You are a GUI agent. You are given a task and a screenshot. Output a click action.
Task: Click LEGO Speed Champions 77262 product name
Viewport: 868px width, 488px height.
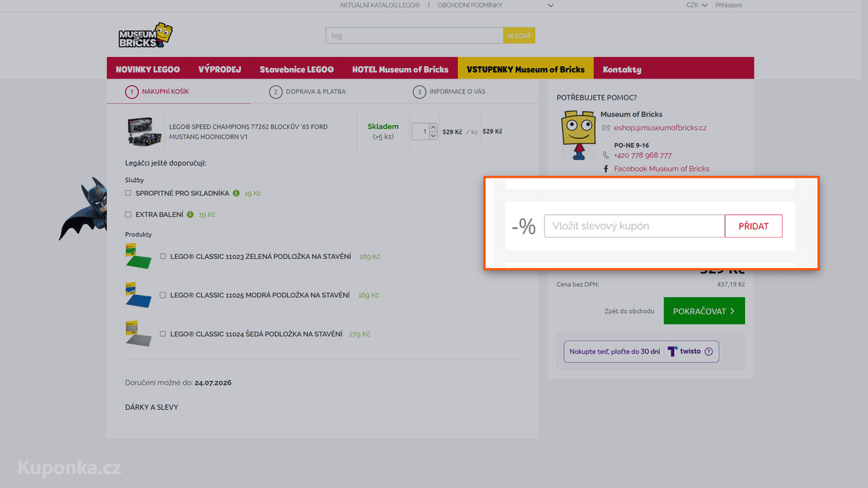tap(248, 132)
